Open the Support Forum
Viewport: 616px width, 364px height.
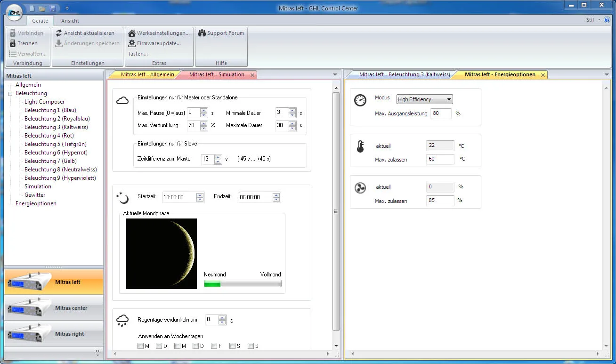(x=221, y=33)
